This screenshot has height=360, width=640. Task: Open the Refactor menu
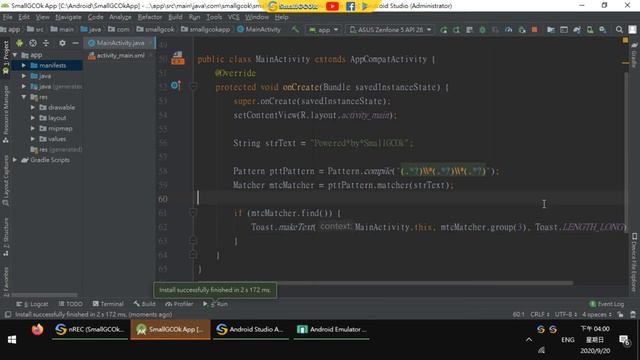[149, 17]
